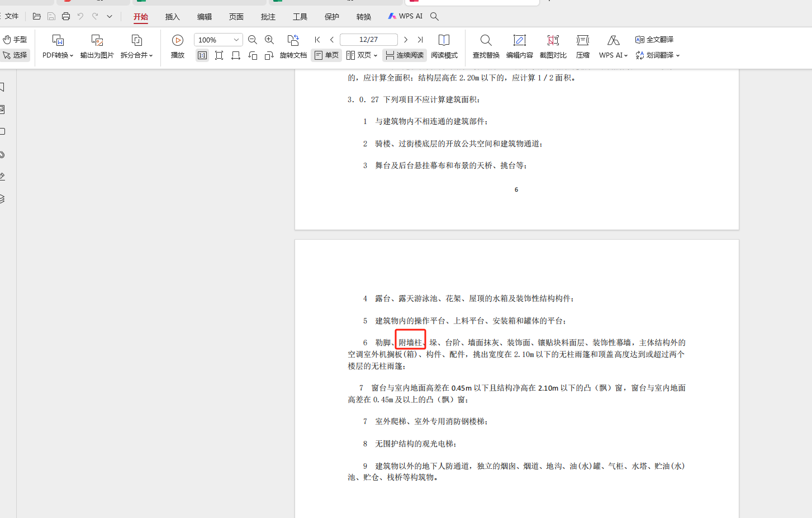
Task: Click the page number 6 footer
Action: (x=516, y=189)
